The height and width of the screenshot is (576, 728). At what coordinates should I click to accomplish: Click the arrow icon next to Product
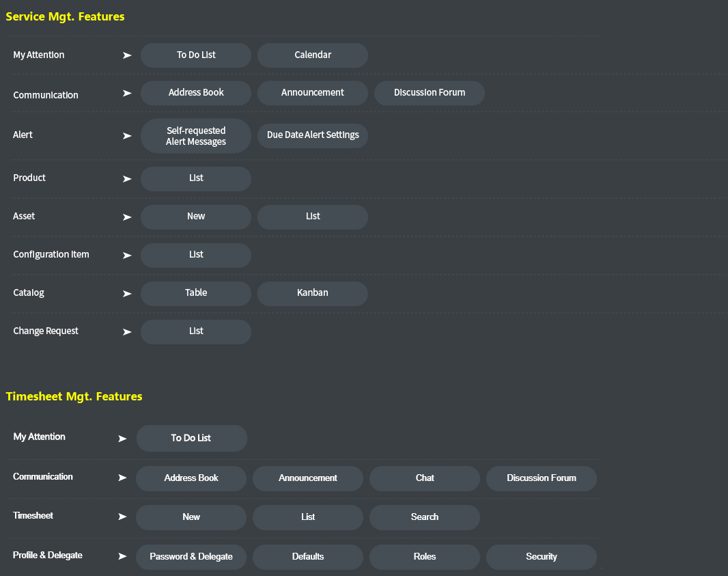[127, 179]
